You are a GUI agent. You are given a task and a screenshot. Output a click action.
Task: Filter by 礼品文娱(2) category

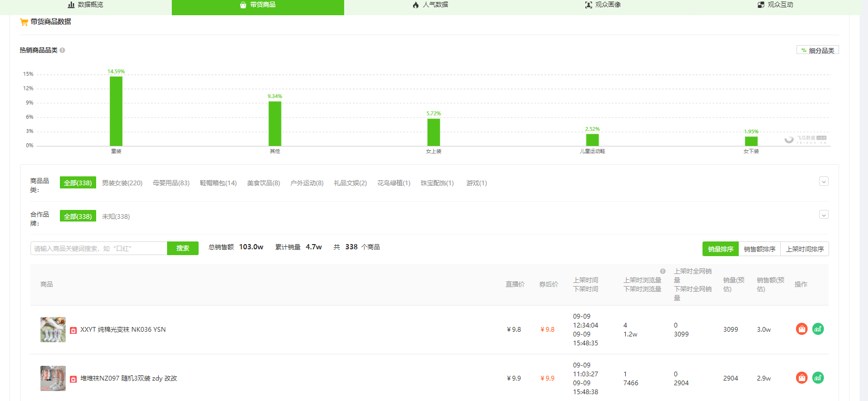point(350,183)
